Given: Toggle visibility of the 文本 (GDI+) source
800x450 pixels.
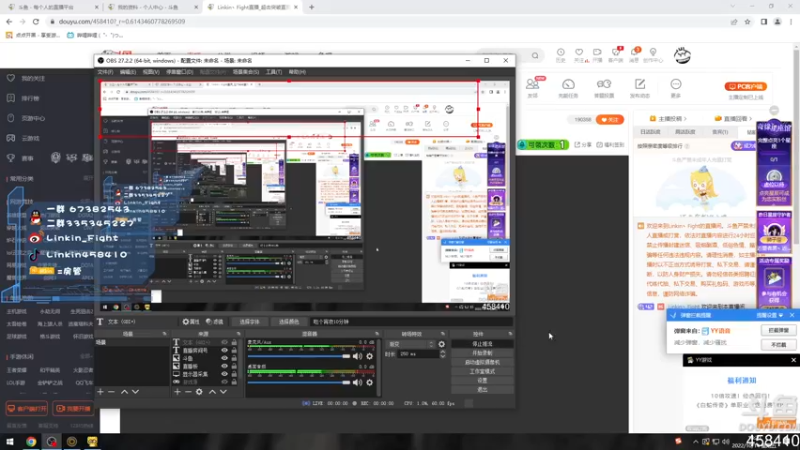Looking at the screenshot, I should [224, 342].
